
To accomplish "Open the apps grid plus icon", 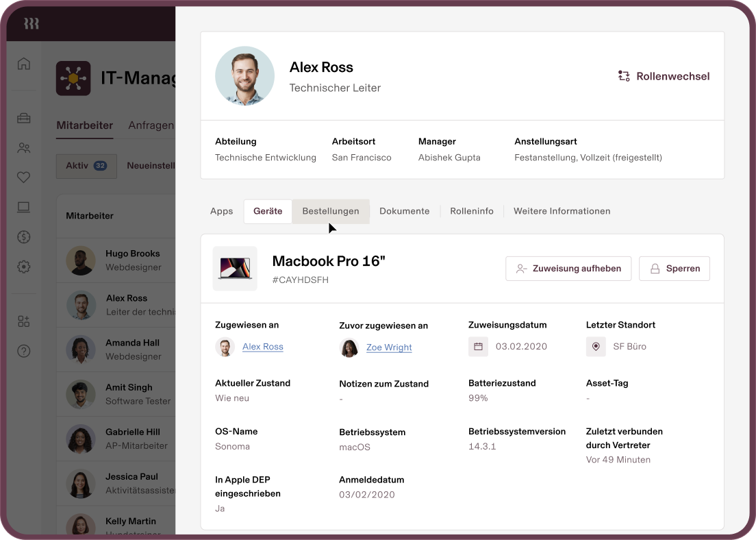I will click(24, 321).
